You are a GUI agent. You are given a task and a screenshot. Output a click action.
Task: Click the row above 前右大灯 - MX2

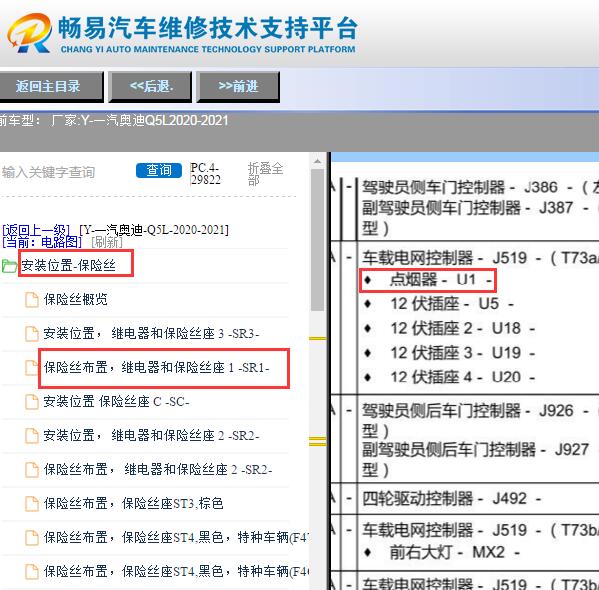tap(480, 530)
